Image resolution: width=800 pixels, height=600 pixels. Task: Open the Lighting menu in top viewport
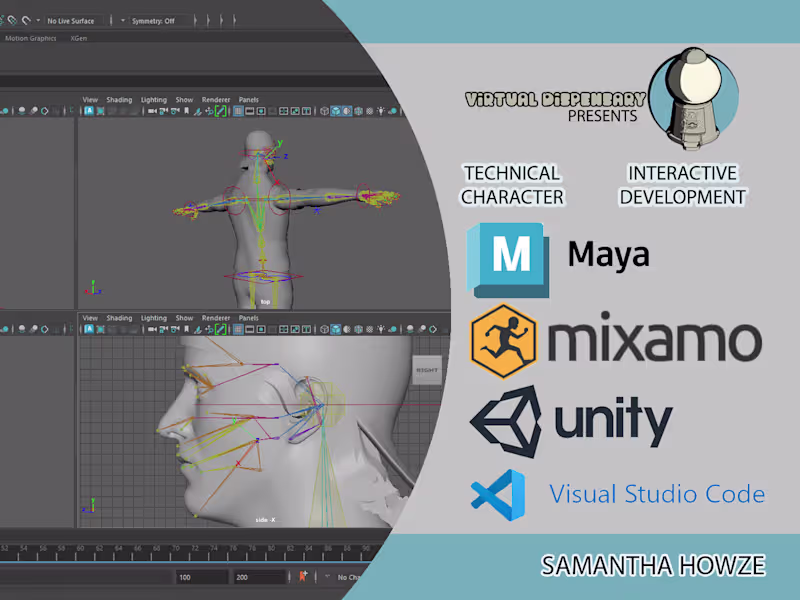pyautogui.click(x=154, y=99)
